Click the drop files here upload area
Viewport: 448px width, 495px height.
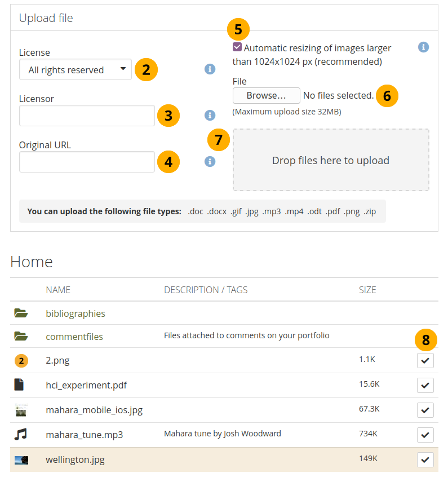click(x=331, y=160)
